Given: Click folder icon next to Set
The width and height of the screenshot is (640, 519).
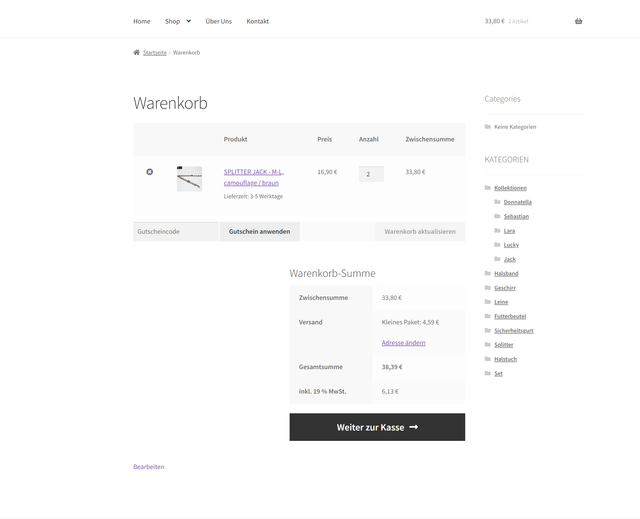Looking at the screenshot, I should [x=487, y=373].
